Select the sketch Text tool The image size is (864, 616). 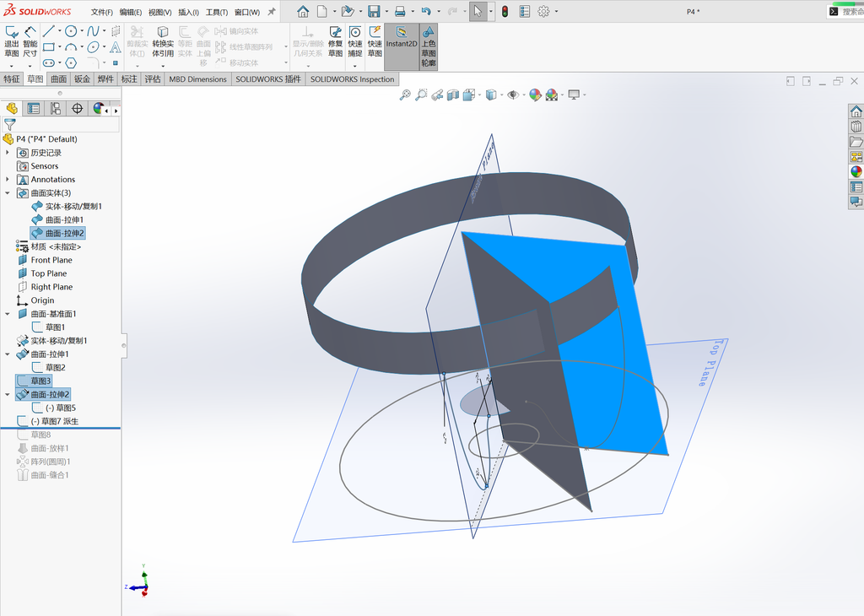pos(115,47)
